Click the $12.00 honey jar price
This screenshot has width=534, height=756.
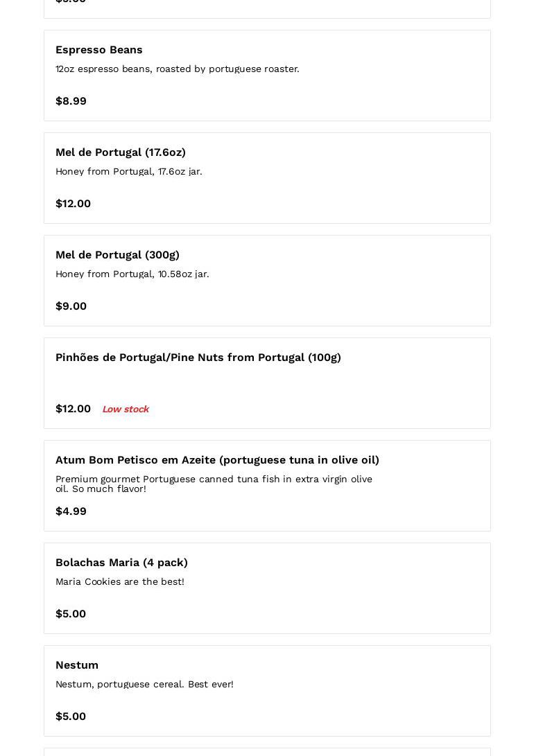pyautogui.click(x=73, y=204)
